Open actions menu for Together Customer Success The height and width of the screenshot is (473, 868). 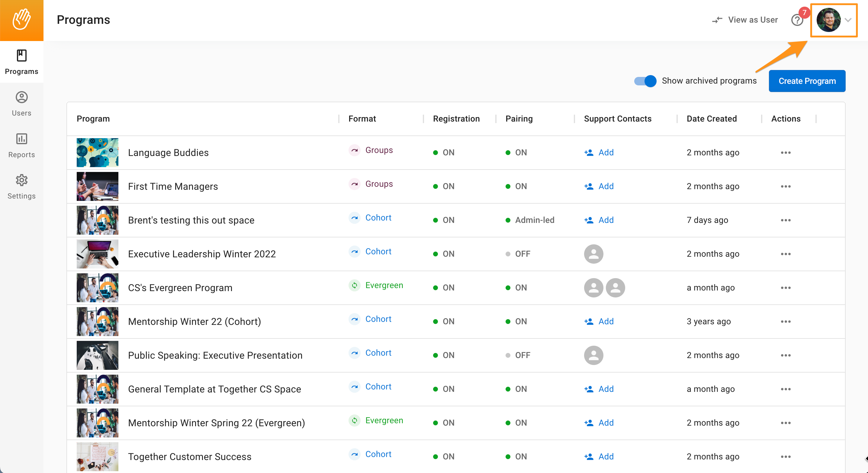786,456
